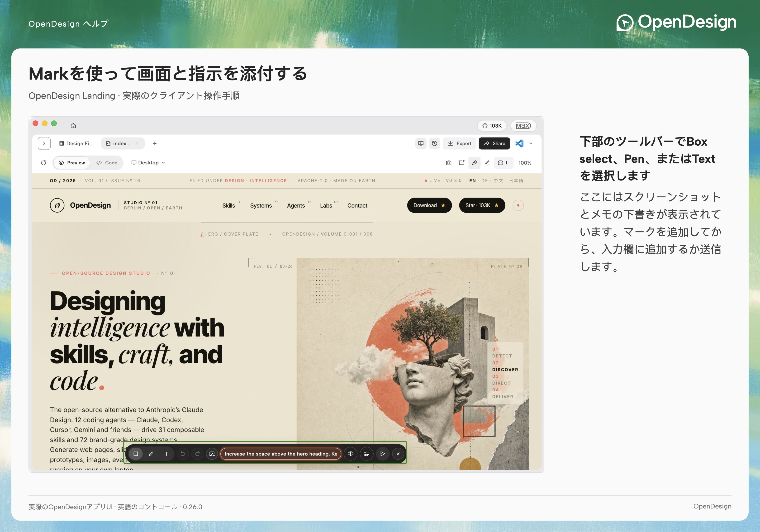Click the Skills nav link in the preview

[228, 205]
